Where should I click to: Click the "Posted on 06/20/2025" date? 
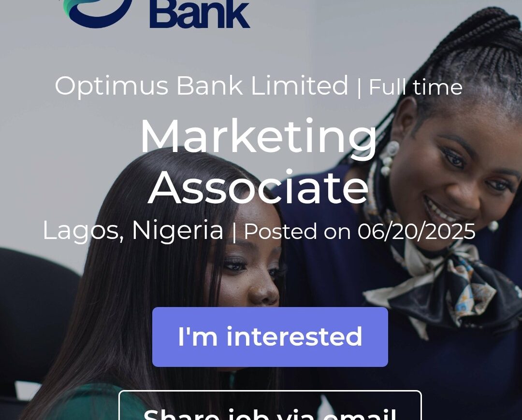360,231
